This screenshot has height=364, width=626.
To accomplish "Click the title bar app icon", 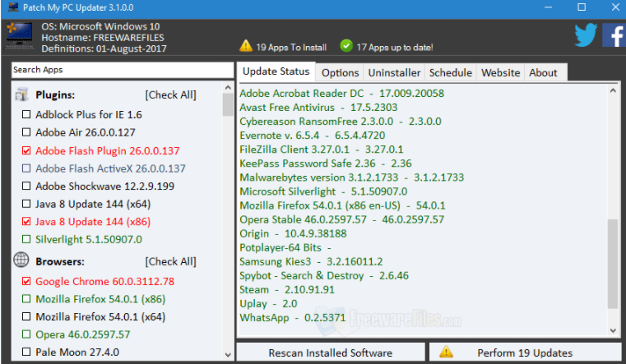I will (13, 7).
